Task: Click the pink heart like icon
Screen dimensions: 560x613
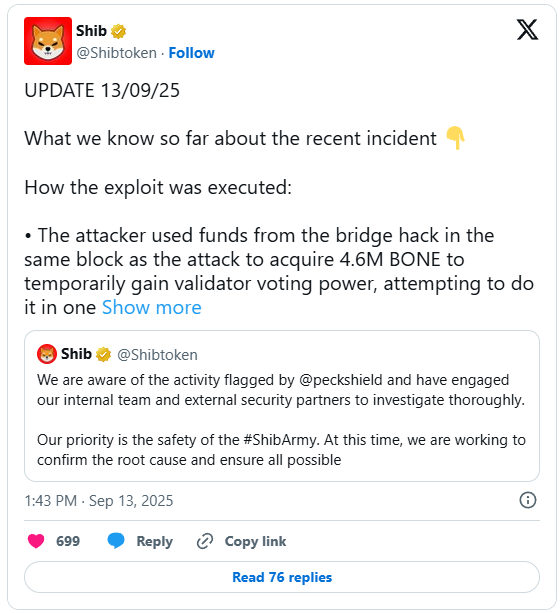Action: coord(36,541)
